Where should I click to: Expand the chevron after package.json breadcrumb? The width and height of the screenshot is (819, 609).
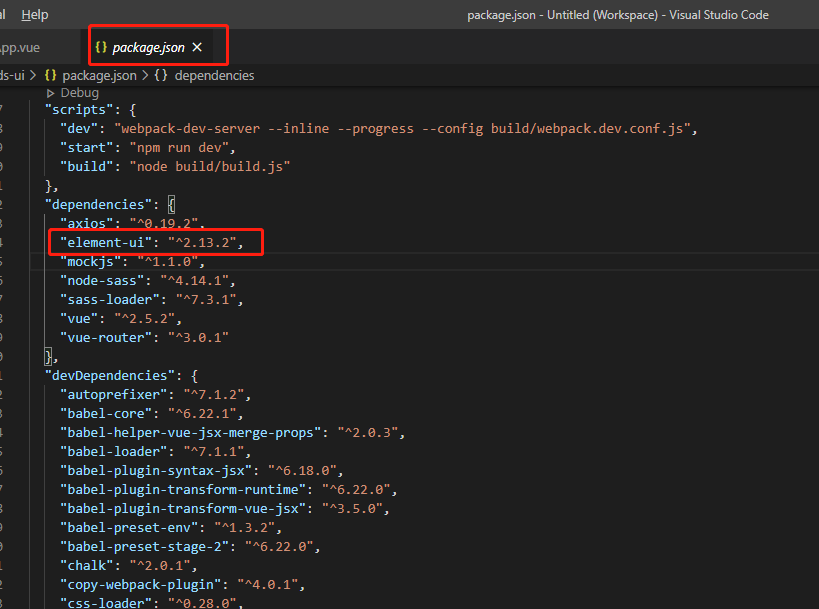[145, 75]
